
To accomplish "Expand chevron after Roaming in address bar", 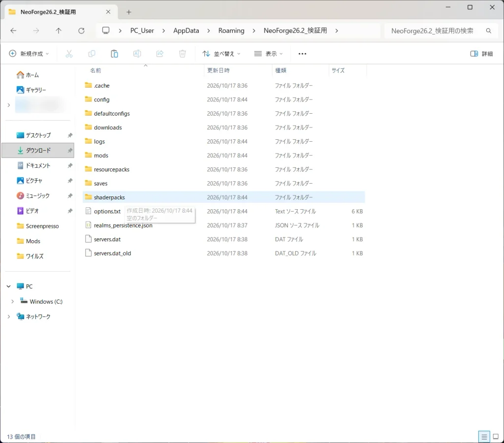I will (254, 31).
